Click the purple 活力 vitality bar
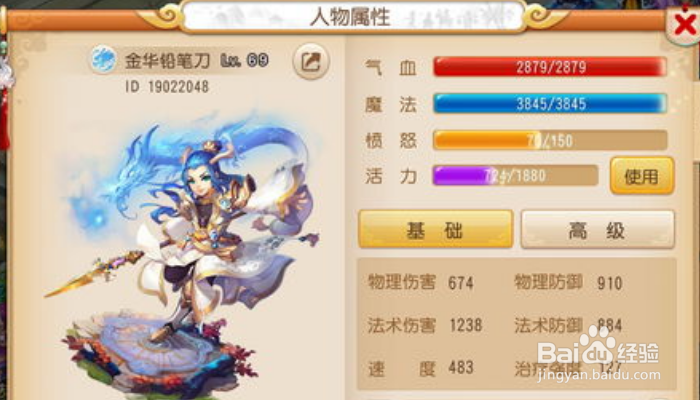Screen dimensions: 700x400 515,175
